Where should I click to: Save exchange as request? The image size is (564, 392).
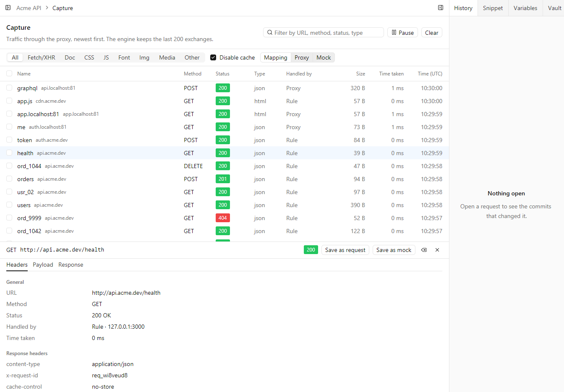345,250
